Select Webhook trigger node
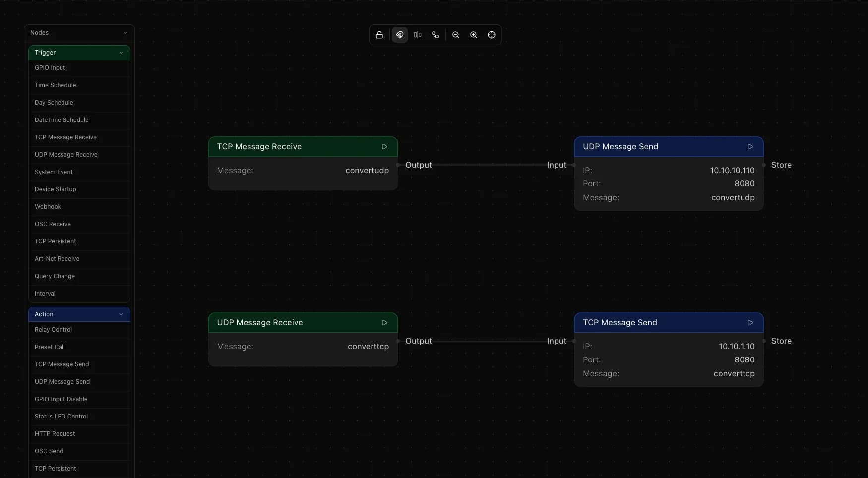868x478 pixels. click(79, 207)
